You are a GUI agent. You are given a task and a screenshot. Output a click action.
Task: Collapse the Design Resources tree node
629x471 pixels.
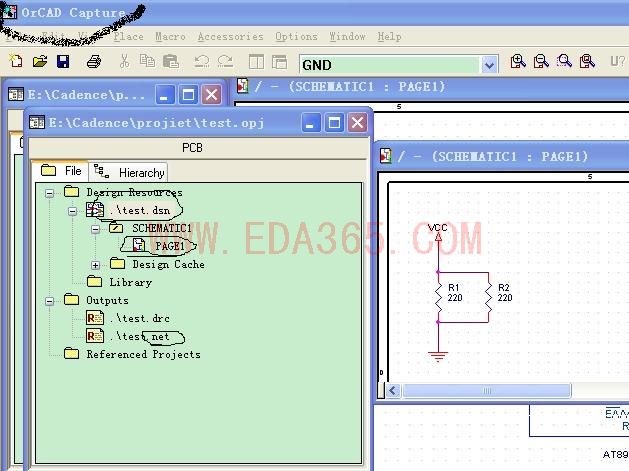49,193
